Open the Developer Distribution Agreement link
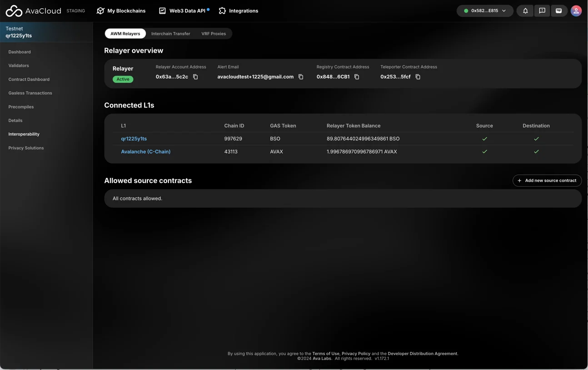This screenshot has height=370, width=588. [423, 354]
